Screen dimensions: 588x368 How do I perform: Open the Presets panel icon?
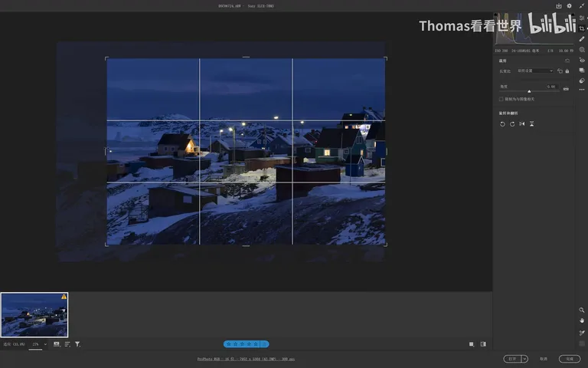(582, 80)
